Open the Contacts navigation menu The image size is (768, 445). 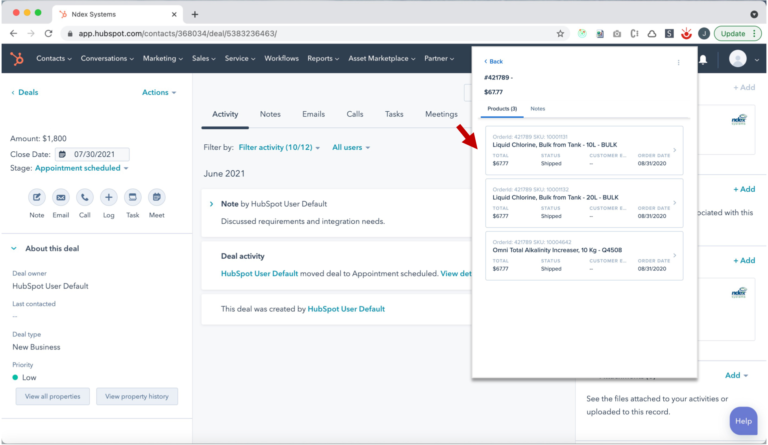pos(54,59)
